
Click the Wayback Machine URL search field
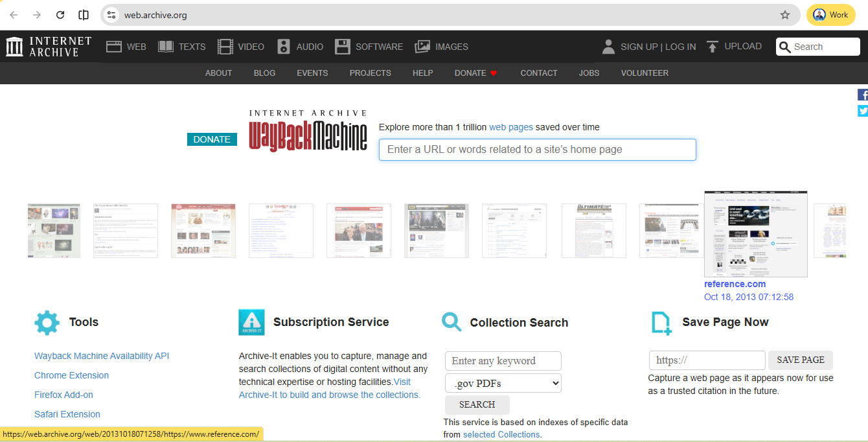(x=537, y=150)
